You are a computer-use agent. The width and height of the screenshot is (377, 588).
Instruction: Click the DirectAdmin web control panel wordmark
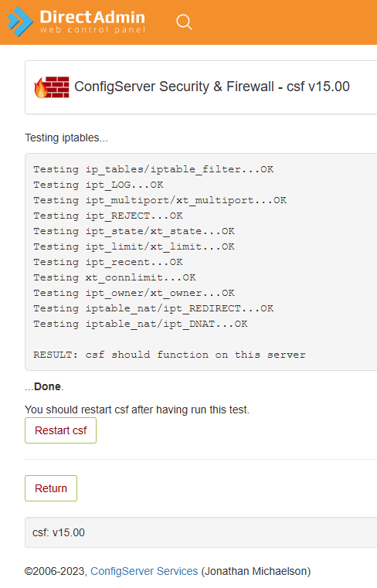[x=92, y=22]
